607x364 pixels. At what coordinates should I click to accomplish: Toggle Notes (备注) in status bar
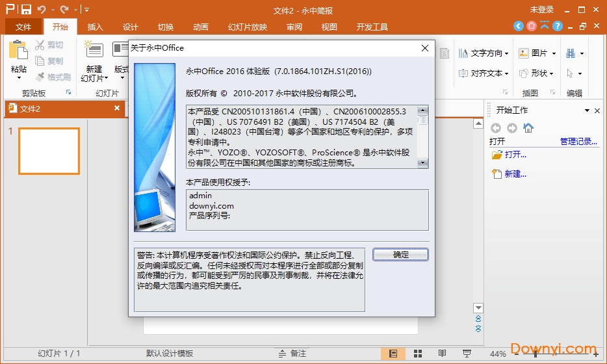pos(292,353)
